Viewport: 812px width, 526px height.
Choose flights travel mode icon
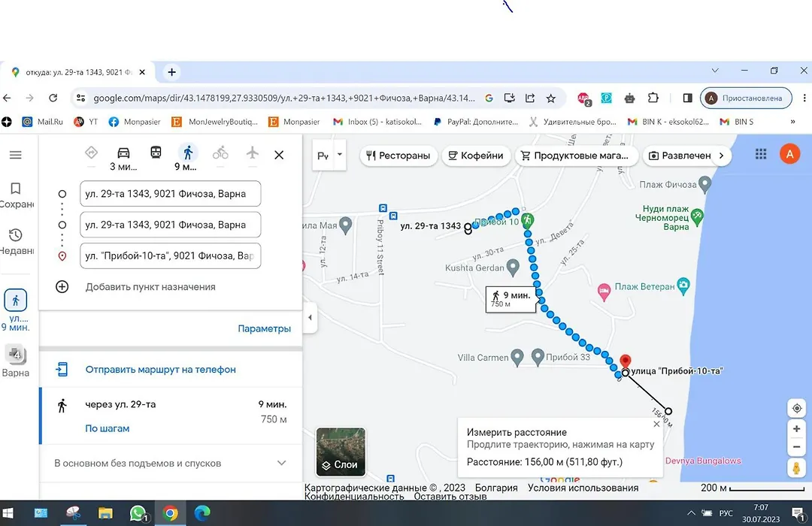252,153
